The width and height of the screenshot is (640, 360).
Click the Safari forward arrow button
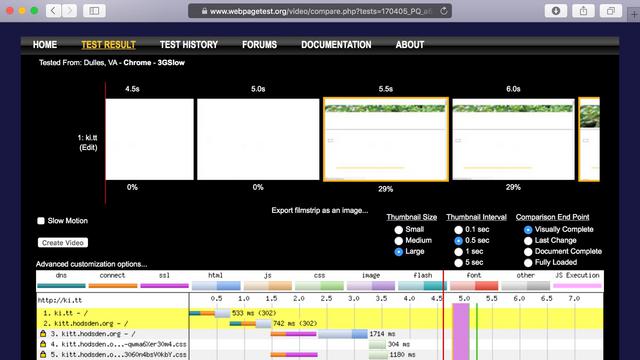click(70, 11)
